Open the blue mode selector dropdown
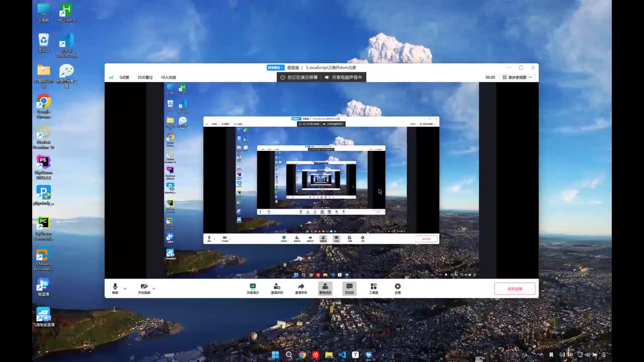 click(x=276, y=67)
